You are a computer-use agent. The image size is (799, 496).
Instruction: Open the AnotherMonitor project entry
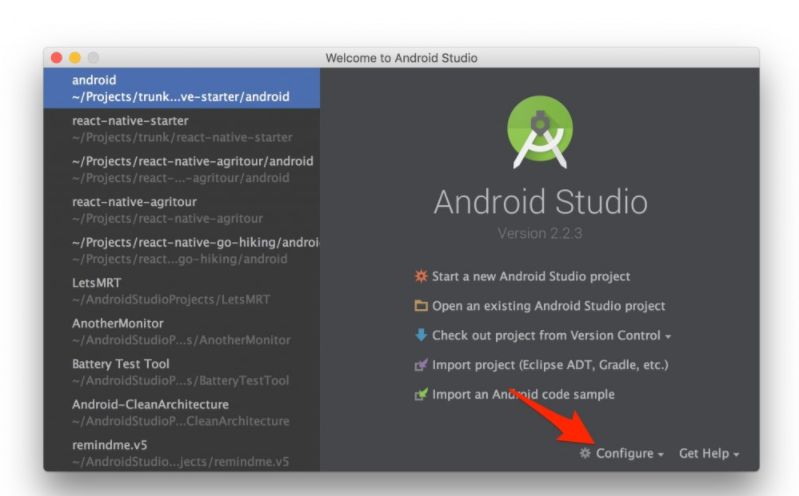181,332
